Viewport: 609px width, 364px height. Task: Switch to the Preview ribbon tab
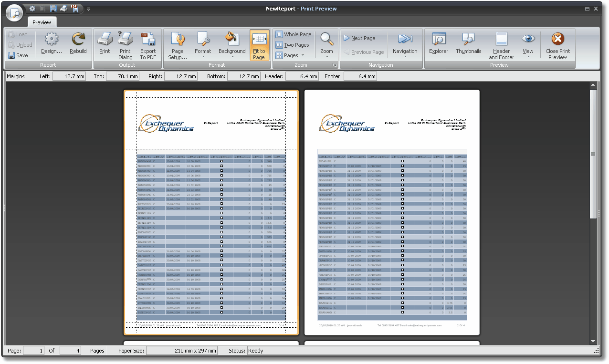[42, 22]
